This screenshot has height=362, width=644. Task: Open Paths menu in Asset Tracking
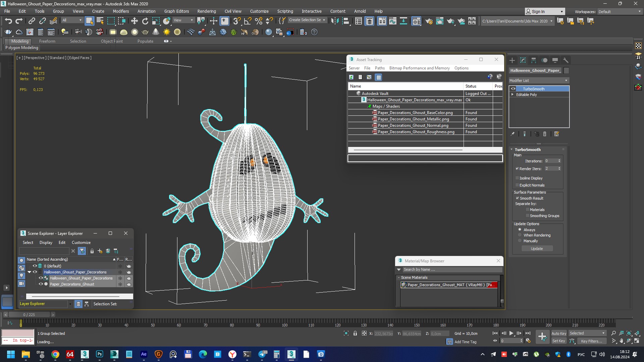tap(380, 68)
